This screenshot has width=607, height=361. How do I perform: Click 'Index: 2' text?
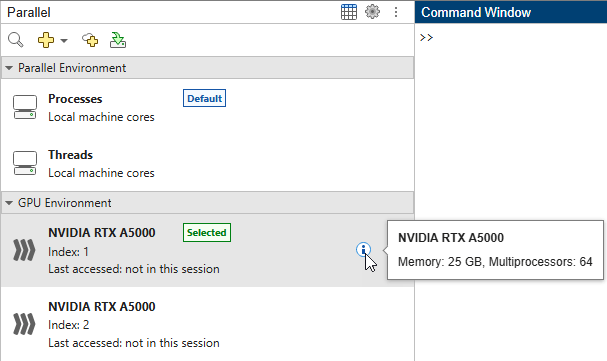click(69, 325)
